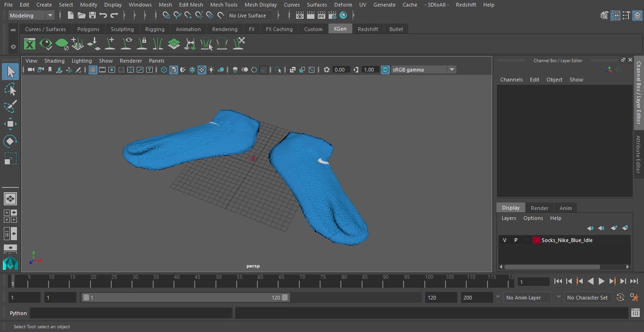
Task: Open the Hypershade sphere icon
Action: tap(343, 16)
